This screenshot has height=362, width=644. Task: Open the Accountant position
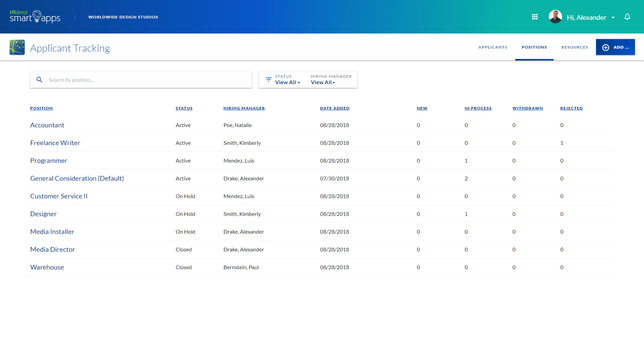[x=47, y=125]
